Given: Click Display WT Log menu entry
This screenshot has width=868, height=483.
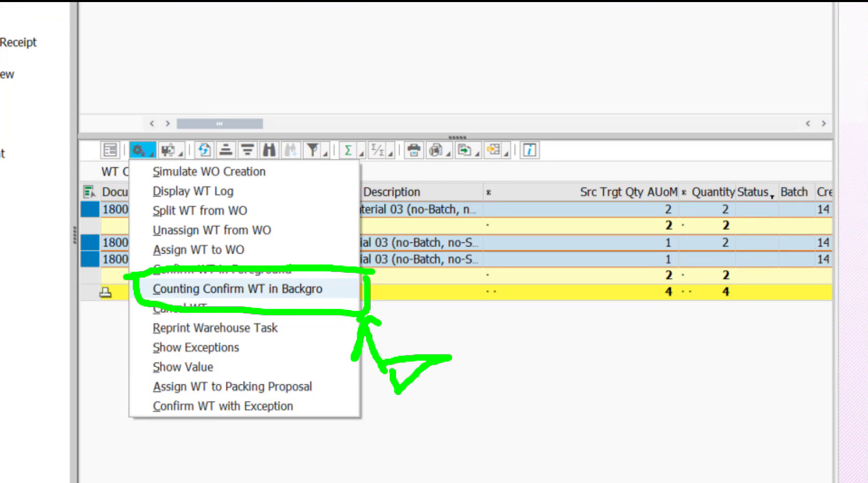Looking at the screenshot, I should [x=193, y=191].
